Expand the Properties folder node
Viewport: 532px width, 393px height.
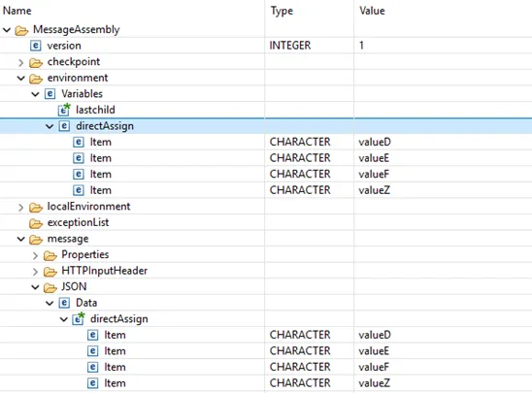[x=35, y=255]
